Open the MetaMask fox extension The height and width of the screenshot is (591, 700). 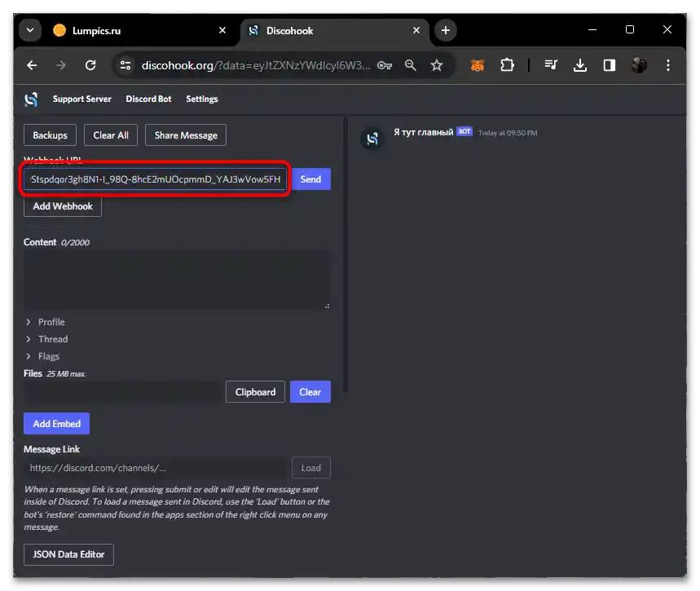478,66
